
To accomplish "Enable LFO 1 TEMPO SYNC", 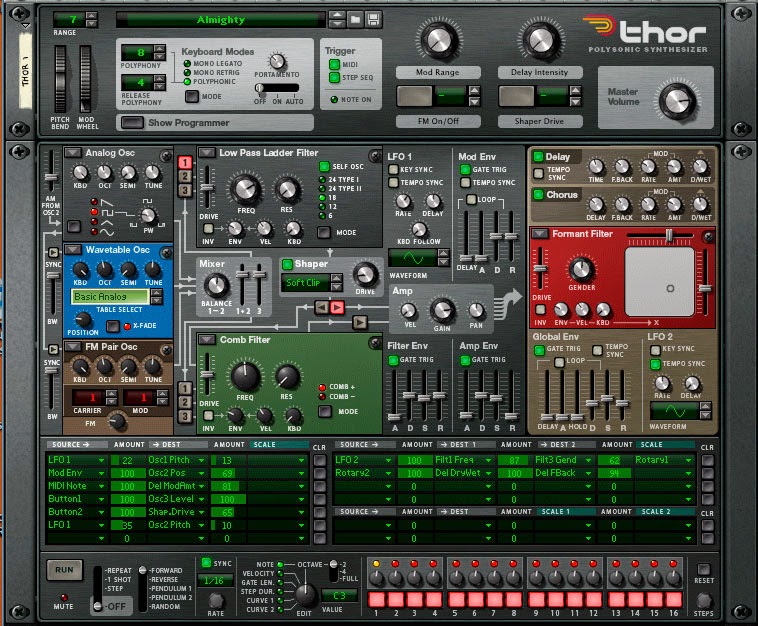I will click(x=393, y=182).
